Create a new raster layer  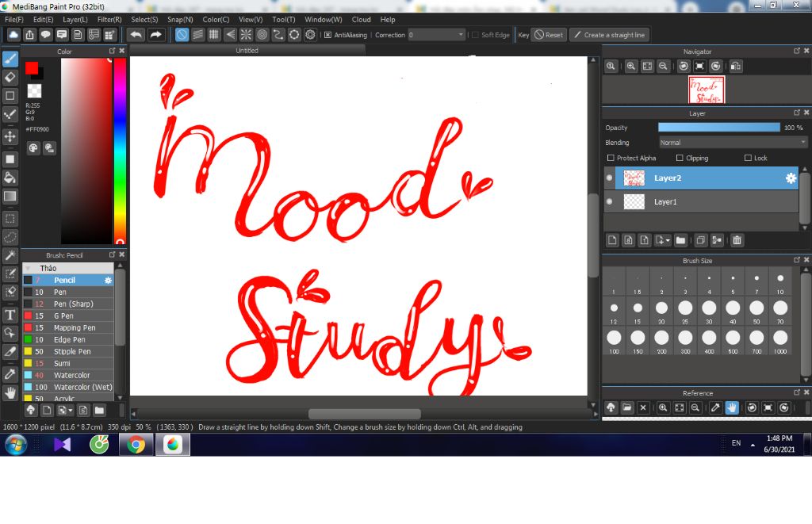click(x=612, y=240)
